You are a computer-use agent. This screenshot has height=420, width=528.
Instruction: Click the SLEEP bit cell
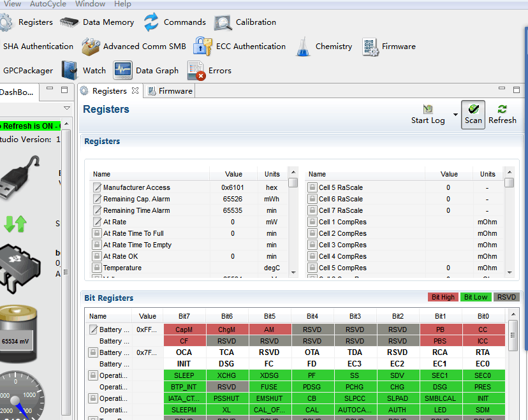click(184, 375)
